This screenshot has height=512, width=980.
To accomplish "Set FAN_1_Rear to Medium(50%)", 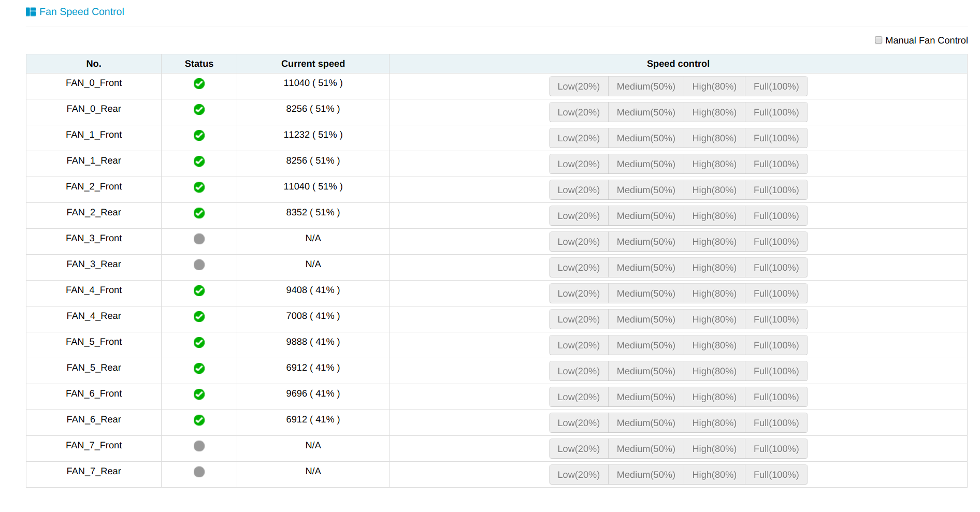I will tap(646, 164).
